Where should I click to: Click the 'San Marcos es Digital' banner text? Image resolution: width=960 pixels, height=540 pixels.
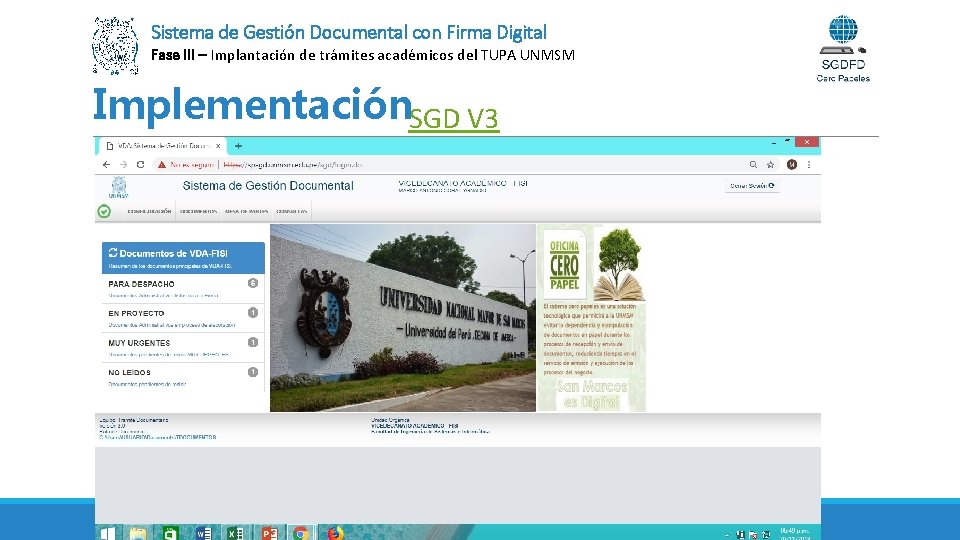tap(591, 394)
